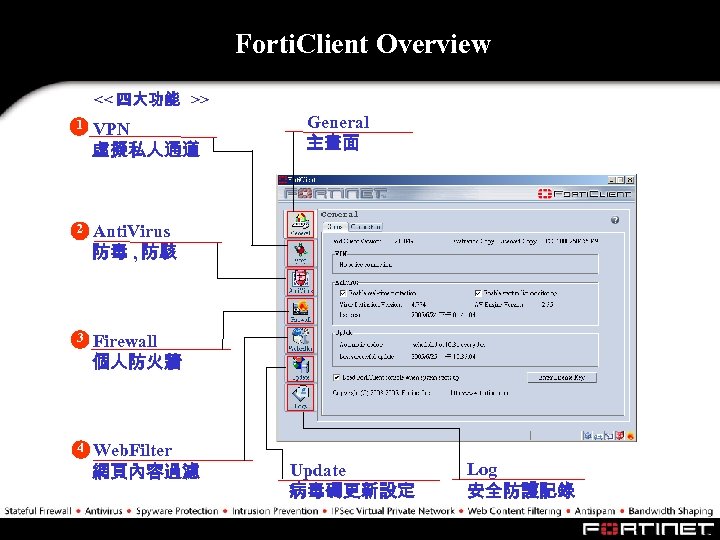Maximize the FortiClient window
The image size is (720, 540).
tap(620, 180)
